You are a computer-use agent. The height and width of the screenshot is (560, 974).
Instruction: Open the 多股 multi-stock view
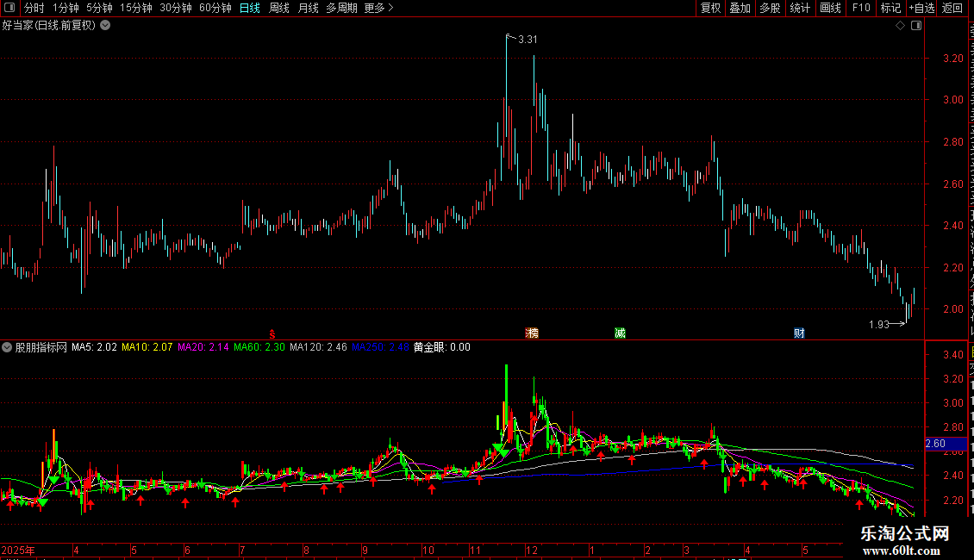tap(771, 8)
